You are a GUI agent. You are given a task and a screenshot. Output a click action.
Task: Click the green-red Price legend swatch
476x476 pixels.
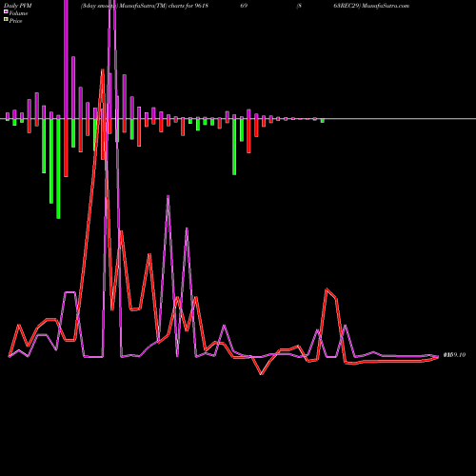6,20
